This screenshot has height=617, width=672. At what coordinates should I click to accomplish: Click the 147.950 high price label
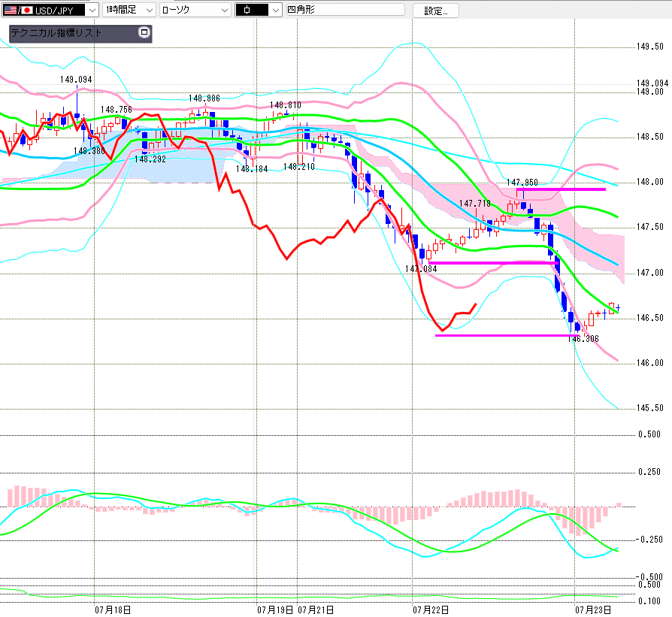point(522,183)
